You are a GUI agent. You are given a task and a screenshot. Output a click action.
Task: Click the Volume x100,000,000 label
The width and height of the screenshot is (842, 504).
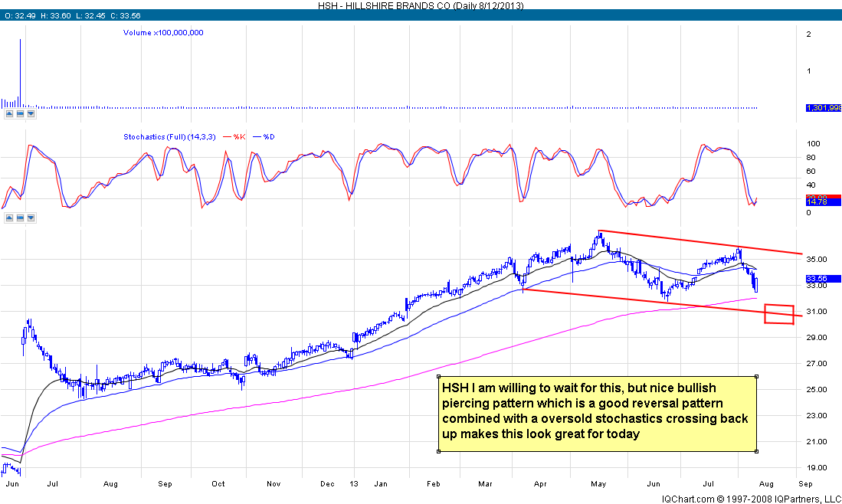(x=163, y=33)
